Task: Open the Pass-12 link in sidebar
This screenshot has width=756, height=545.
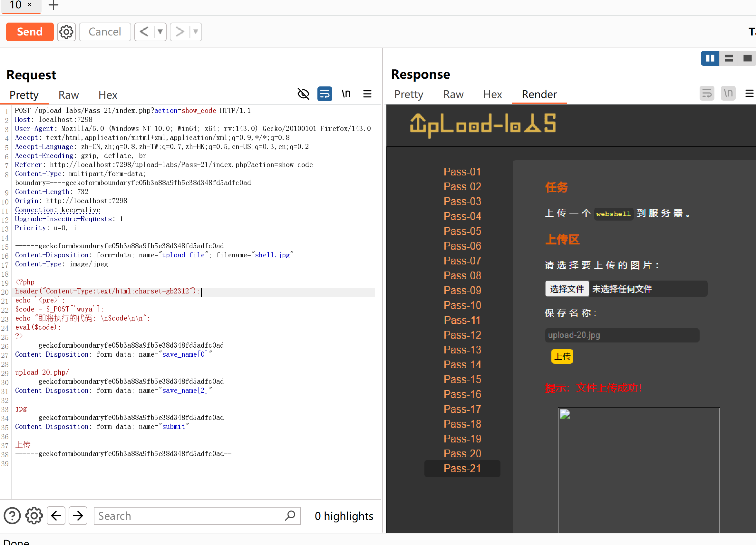Action: [x=462, y=334]
